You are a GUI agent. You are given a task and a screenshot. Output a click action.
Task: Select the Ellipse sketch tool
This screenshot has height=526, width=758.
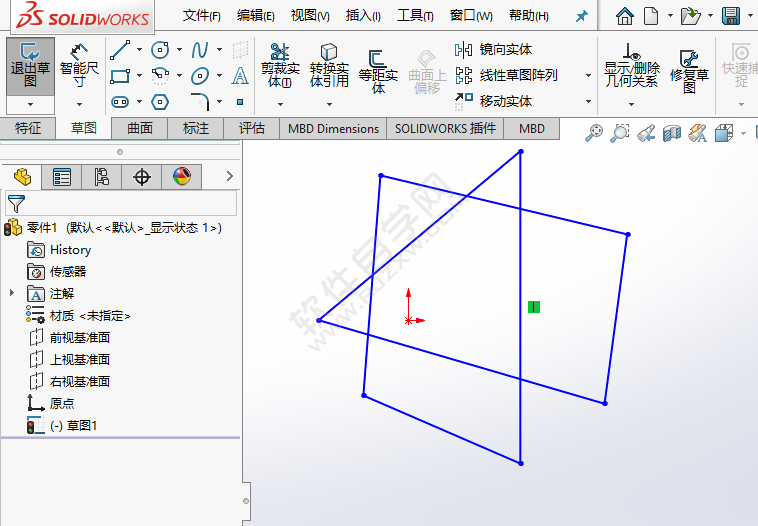coord(200,76)
